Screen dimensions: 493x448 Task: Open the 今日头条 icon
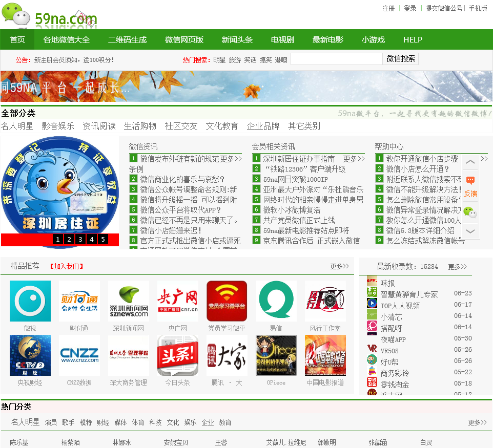(x=178, y=355)
